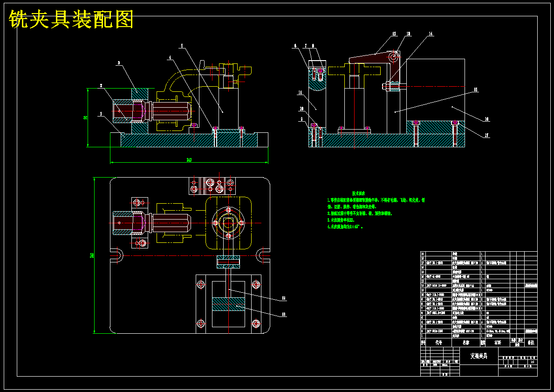Click the vertical dimension value 90
This screenshot has height=392, width=554.
[85, 117]
